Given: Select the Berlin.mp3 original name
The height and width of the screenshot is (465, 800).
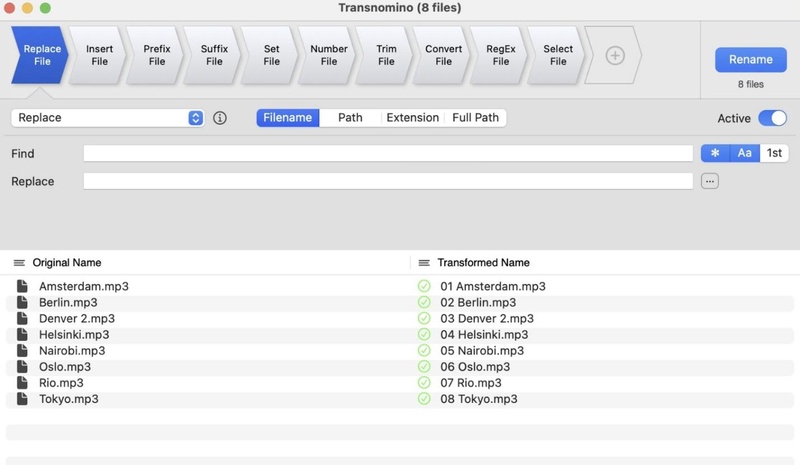Looking at the screenshot, I should pyautogui.click(x=68, y=303).
